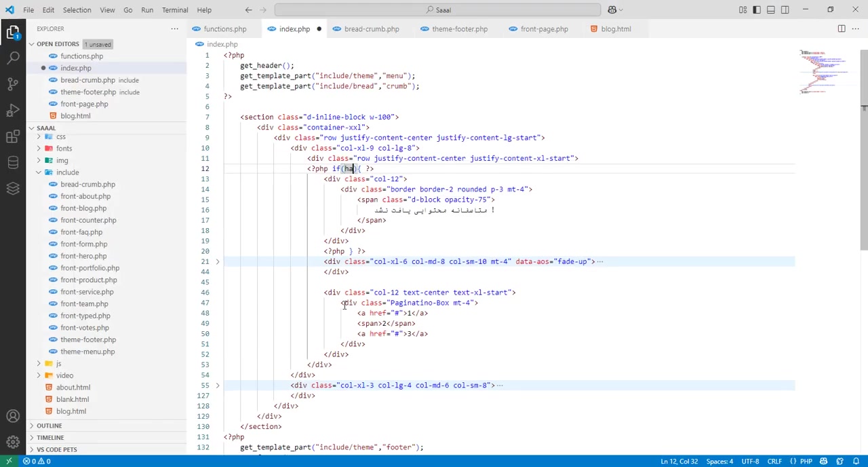This screenshot has width=868, height=467.
Task: Click the Spaces: 4 indentation setting
Action: [719, 462]
